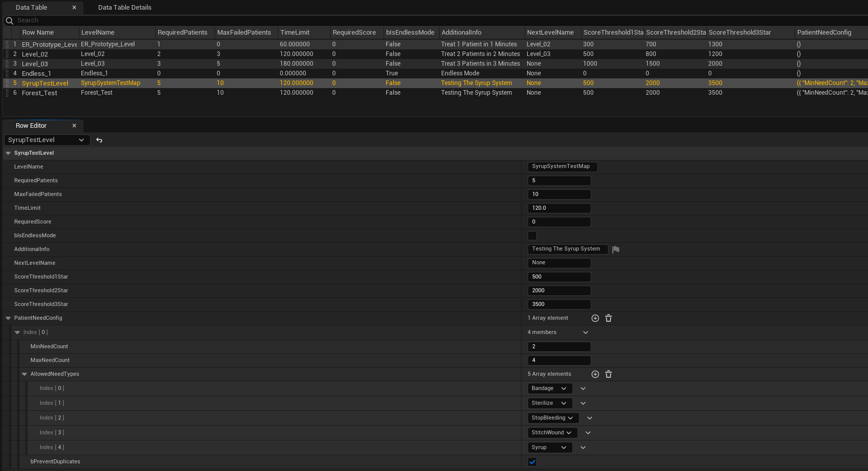The width and height of the screenshot is (868, 471).
Task: Sort by the TimeLimit column header
Action: (x=304, y=33)
